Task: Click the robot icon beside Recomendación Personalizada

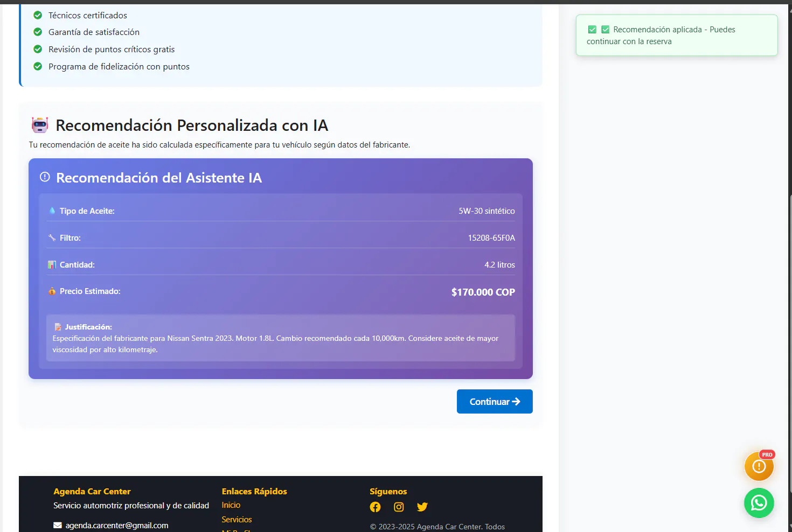Action: [40, 125]
